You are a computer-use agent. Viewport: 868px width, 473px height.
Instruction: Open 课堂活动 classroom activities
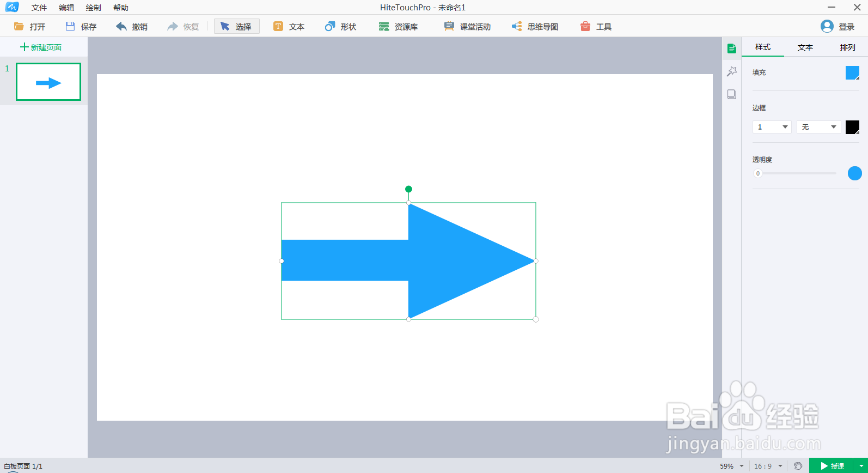(x=468, y=27)
